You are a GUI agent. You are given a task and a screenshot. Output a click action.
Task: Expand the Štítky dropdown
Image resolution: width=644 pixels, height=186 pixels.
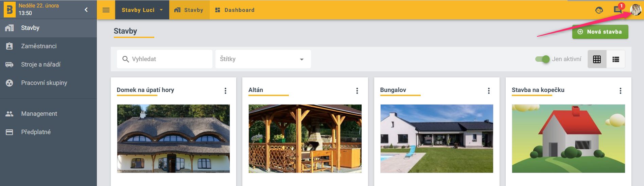[263, 59]
